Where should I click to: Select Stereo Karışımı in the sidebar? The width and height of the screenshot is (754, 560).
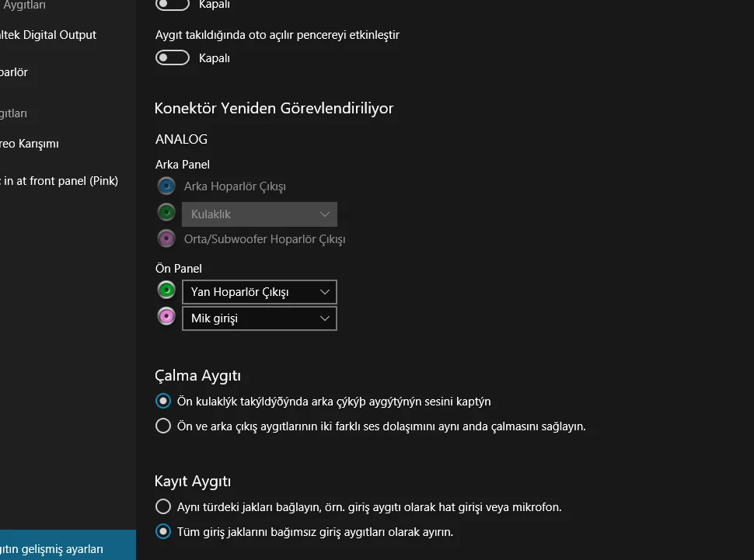click(30, 144)
